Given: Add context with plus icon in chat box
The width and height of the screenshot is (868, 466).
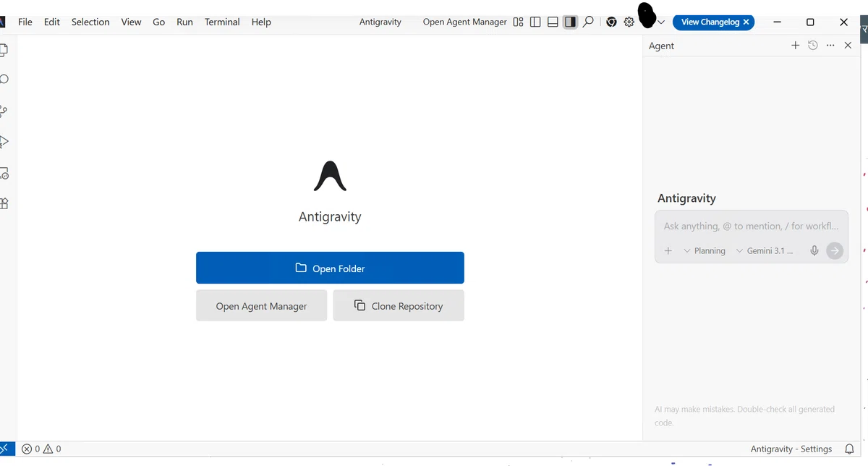Looking at the screenshot, I should [668, 250].
